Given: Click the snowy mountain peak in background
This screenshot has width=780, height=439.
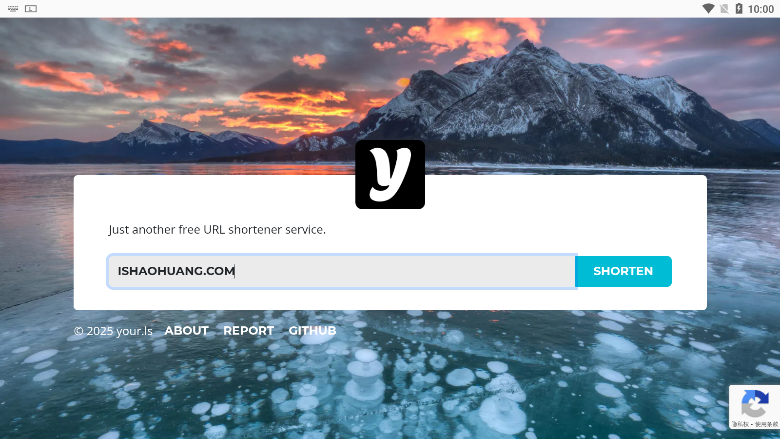Looking at the screenshot, I should 525,50.
